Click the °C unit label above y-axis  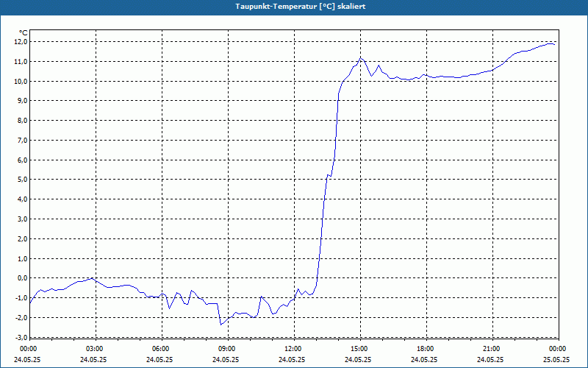[x=24, y=33]
